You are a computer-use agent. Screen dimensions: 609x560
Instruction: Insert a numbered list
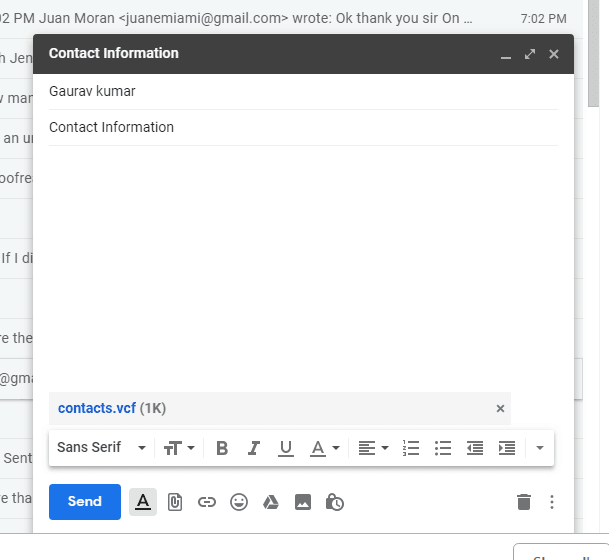tap(411, 448)
